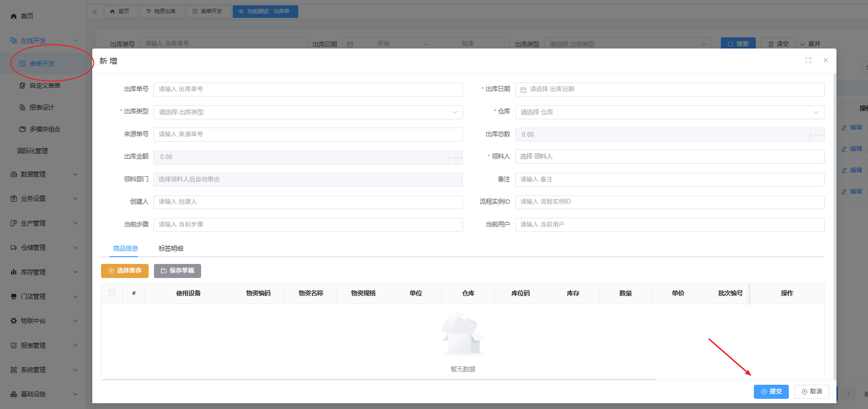The height and width of the screenshot is (409, 868).
Task: Click the 在线开发 sidebar icon
Action: tap(14, 41)
